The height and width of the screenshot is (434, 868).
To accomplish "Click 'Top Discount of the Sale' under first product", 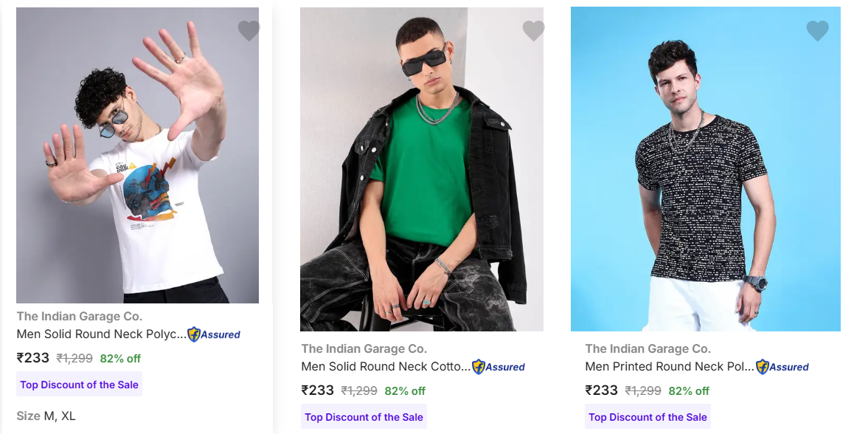I will (79, 385).
